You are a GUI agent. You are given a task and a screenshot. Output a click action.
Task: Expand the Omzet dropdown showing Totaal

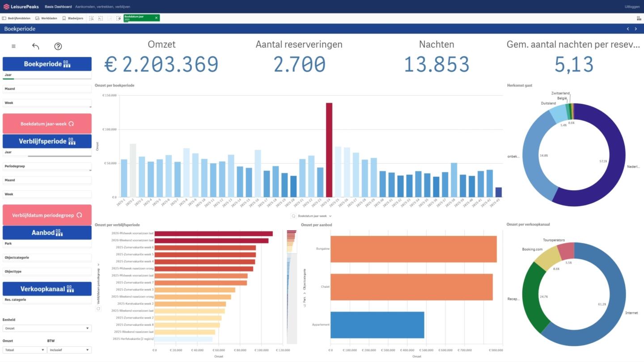[24, 350]
